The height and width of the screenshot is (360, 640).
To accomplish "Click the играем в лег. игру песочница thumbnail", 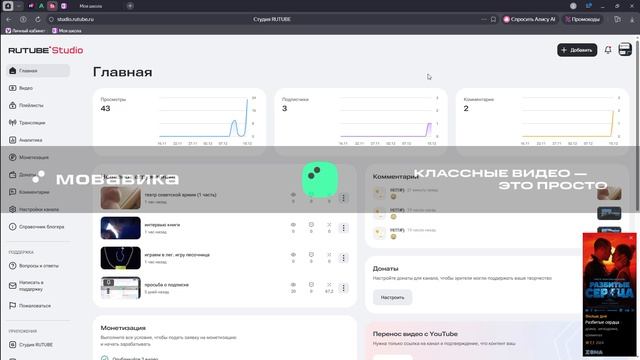I will 120,258.
